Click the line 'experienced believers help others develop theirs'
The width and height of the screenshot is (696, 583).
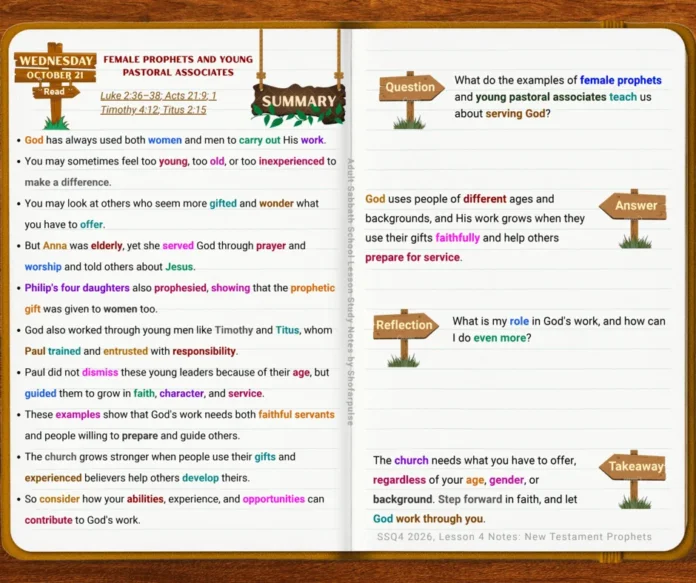[137, 478]
